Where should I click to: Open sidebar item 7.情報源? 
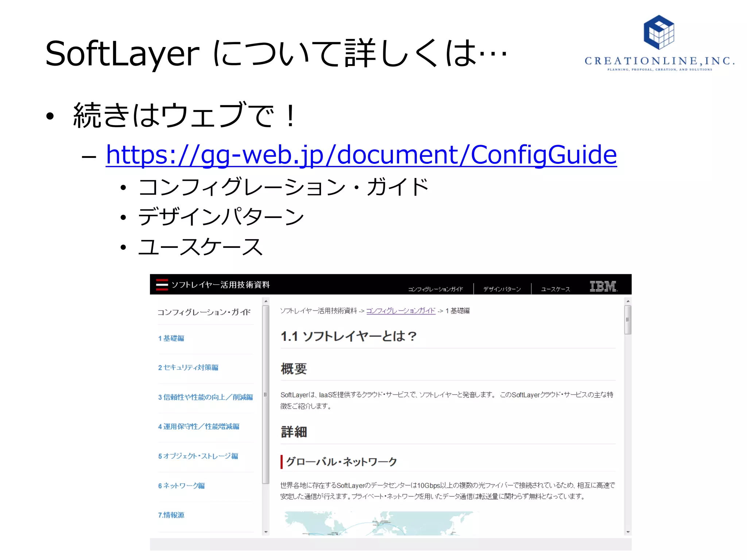point(171,515)
